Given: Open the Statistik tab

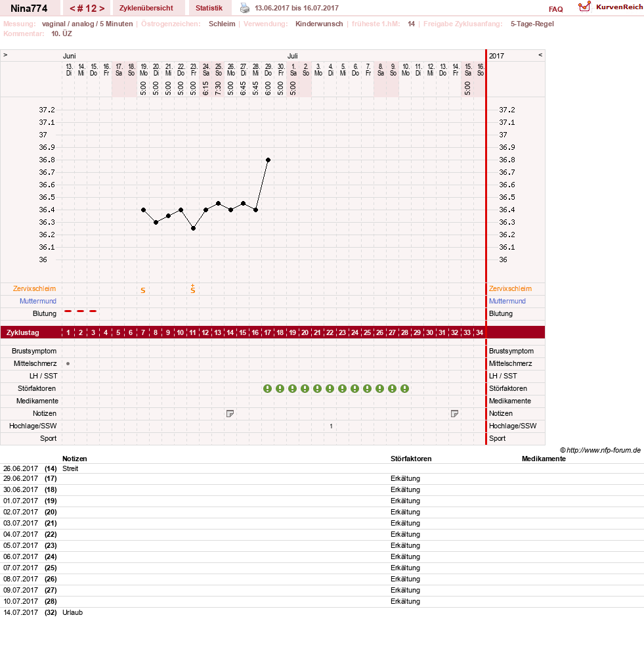Looking at the screenshot, I should (x=209, y=8).
